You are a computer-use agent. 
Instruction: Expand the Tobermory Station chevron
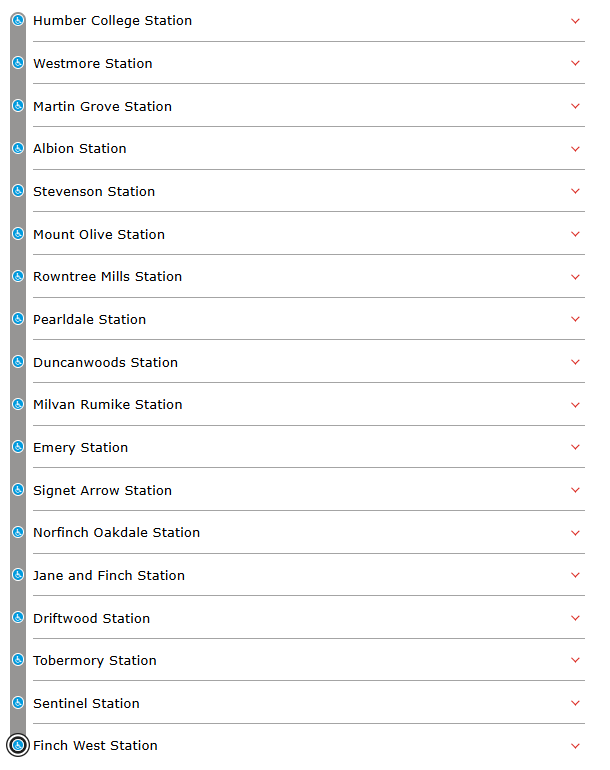(575, 660)
